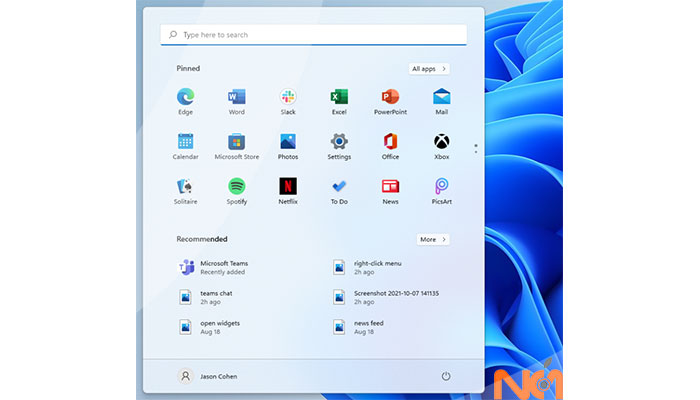The image size is (700, 400).
Task: Open the To Do app
Action: (x=339, y=191)
